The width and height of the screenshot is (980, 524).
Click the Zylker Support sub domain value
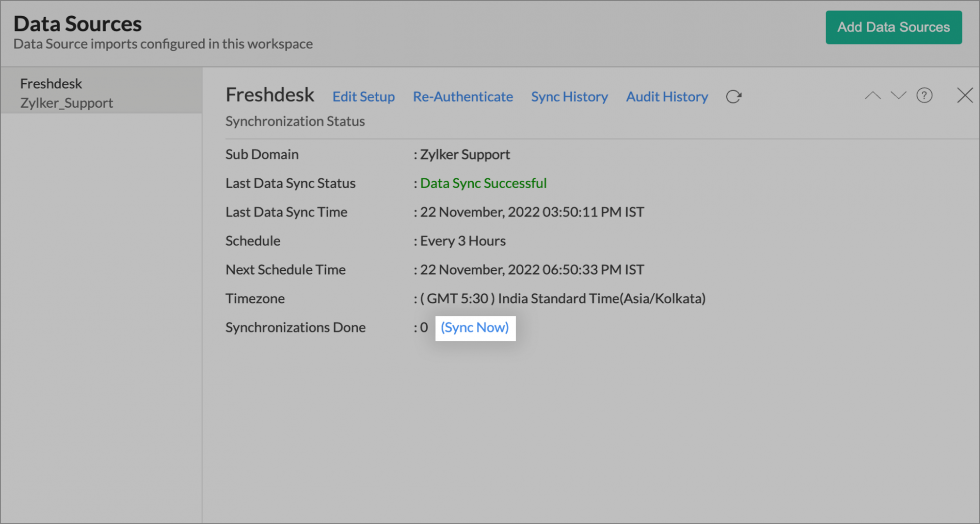(x=465, y=154)
